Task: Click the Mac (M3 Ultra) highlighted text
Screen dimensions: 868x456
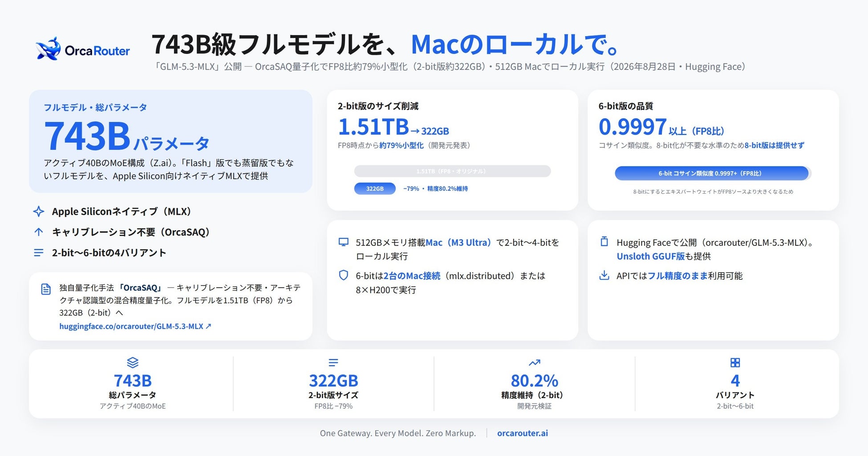Action: point(458,243)
